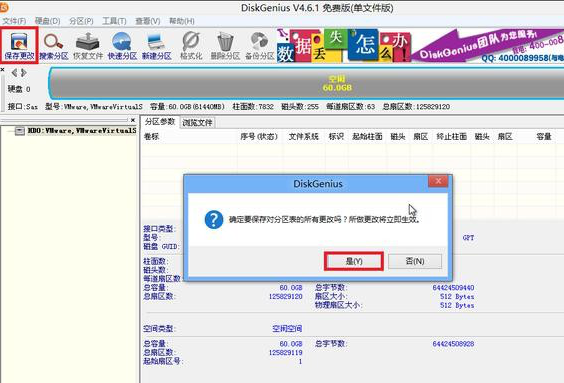Click the End Cylinder (终止柱面) column header
This screenshot has height=383, width=564.
tap(451, 137)
